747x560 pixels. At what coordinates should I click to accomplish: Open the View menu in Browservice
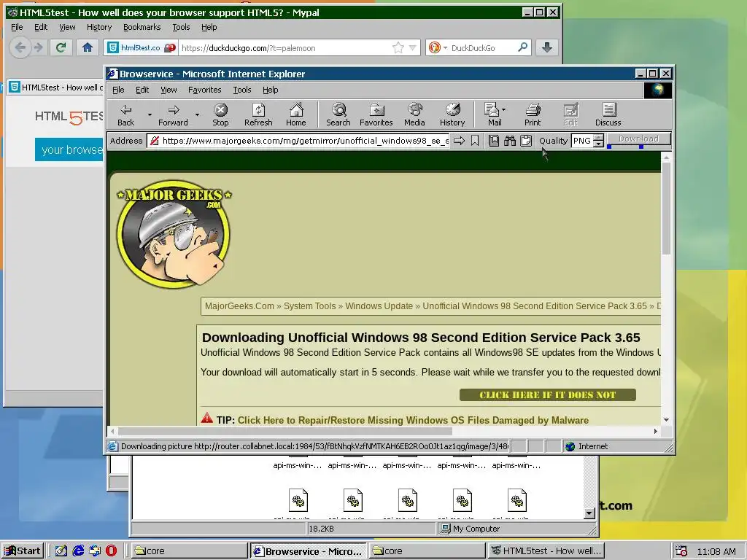click(x=169, y=90)
